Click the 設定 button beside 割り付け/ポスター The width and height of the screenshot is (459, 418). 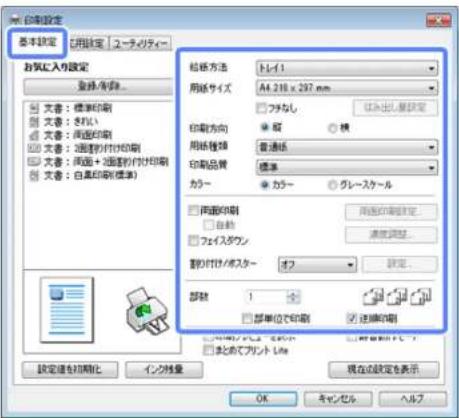tap(400, 265)
